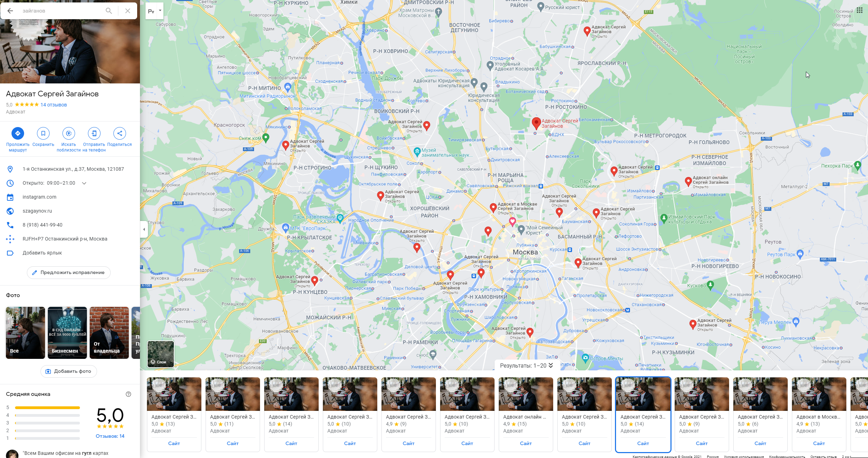Clear the search with the X button

(128, 11)
